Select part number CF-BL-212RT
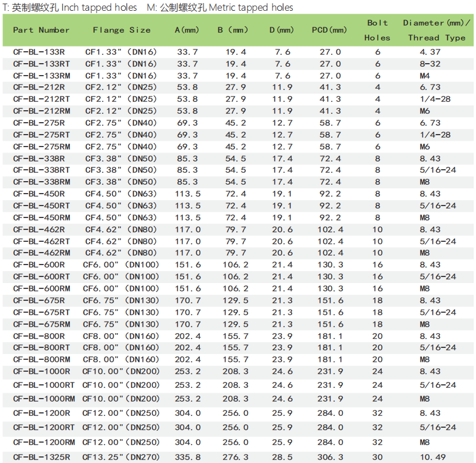Screen dimensions: 476x463 tap(41, 99)
